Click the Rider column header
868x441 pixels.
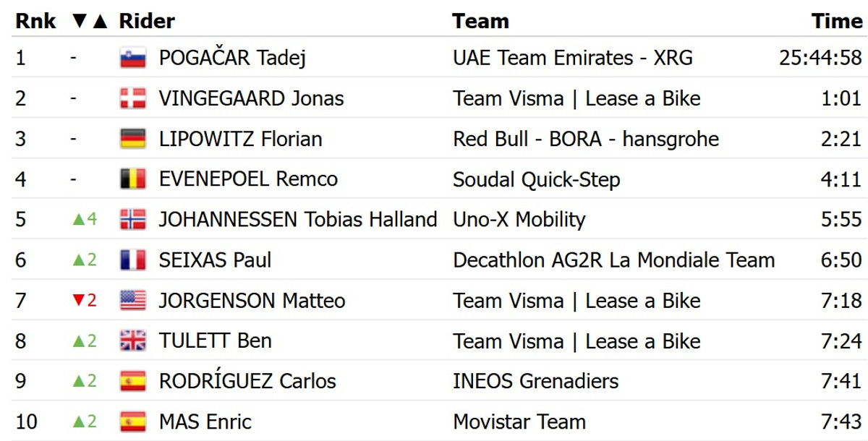click(147, 22)
